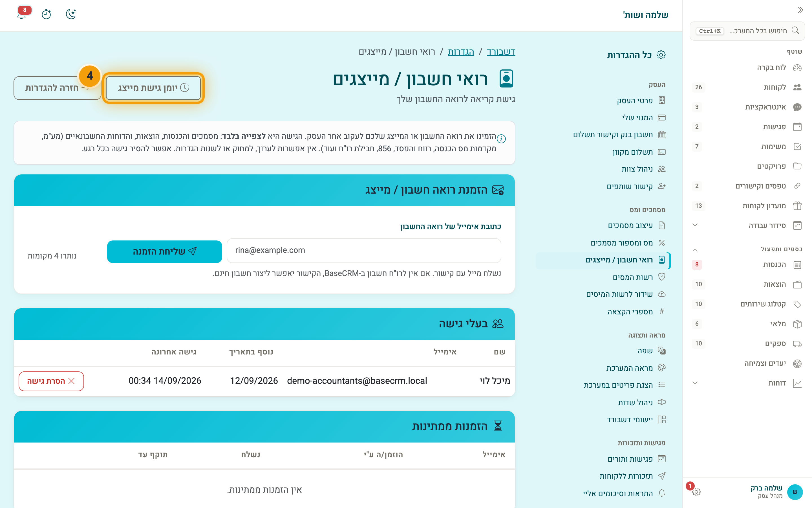Click חזרה להגדרות back button
Screen dimensions: 812x508
(x=57, y=88)
